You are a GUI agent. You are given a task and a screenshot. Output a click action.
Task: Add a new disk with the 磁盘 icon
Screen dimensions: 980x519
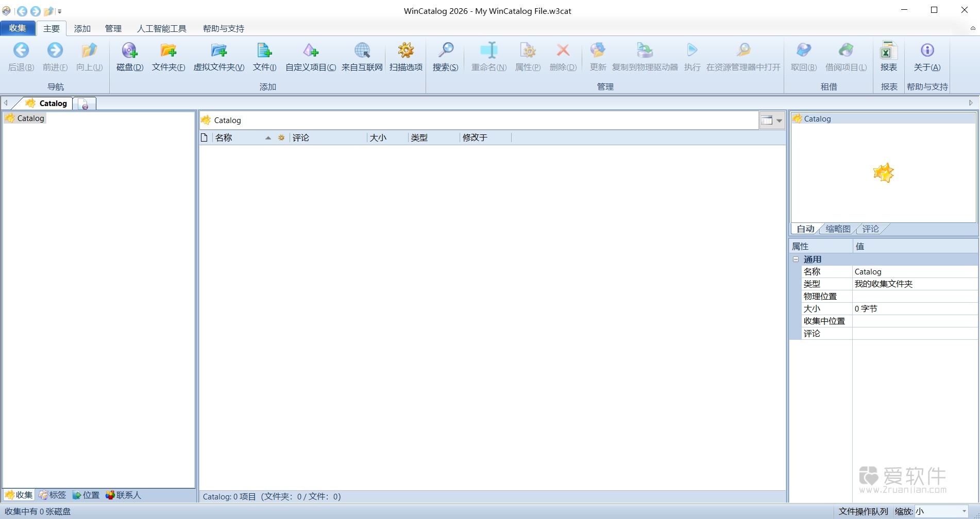[x=129, y=57]
